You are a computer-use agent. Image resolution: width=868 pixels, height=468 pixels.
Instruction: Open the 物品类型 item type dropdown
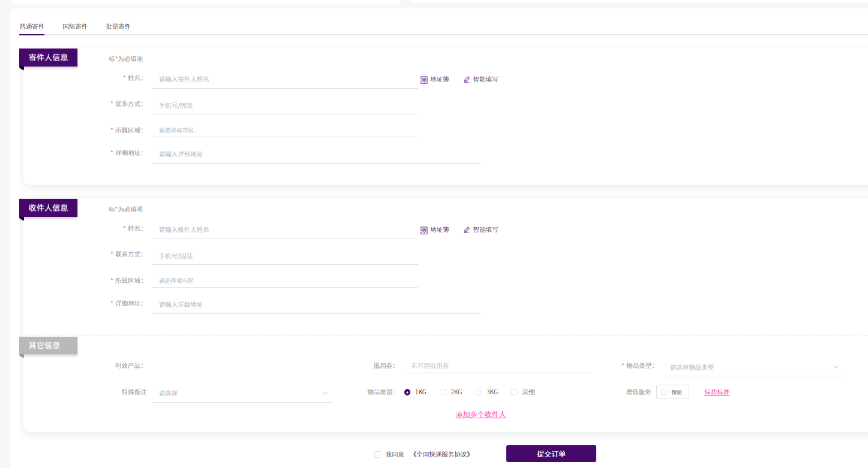point(753,367)
